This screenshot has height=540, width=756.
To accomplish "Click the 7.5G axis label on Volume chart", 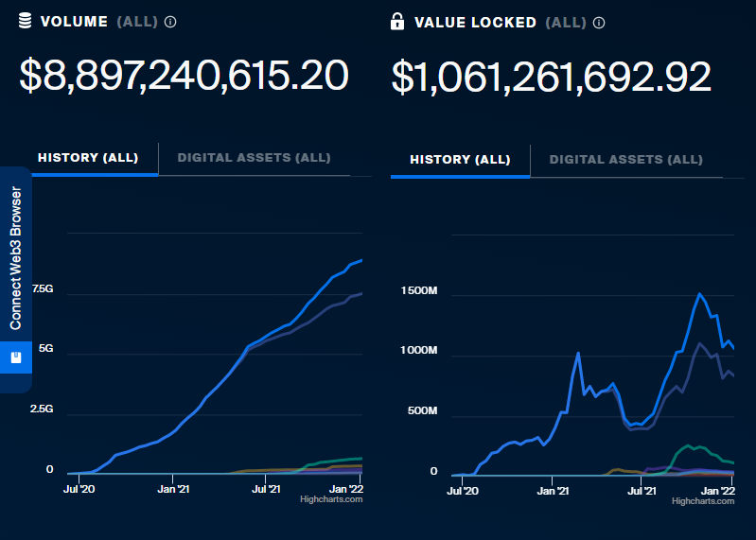I will (43, 289).
